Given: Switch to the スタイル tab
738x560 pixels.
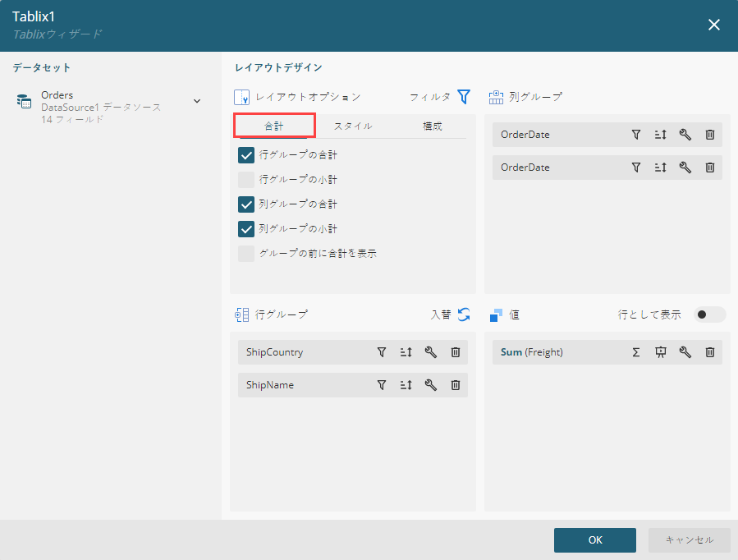Looking at the screenshot, I should [x=353, y=126].
